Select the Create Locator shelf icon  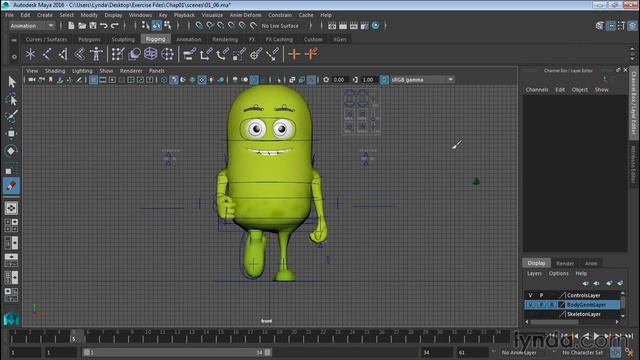30,54
